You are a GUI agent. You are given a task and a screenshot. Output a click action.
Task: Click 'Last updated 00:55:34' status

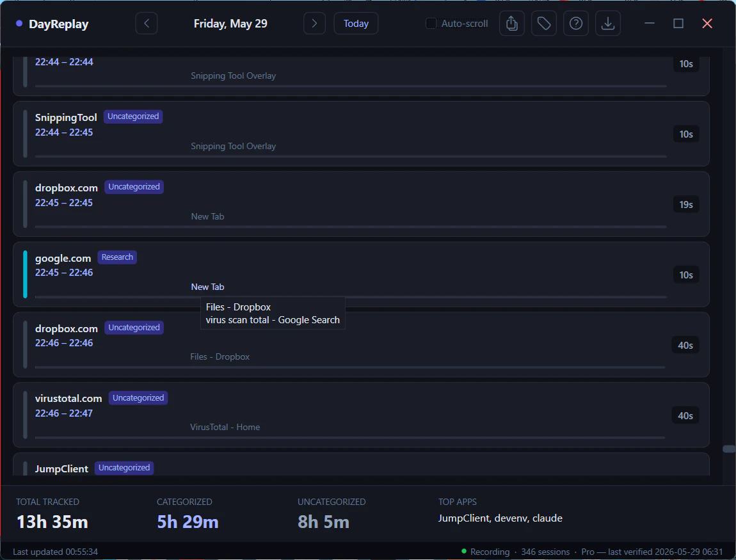tap(56, 552)
